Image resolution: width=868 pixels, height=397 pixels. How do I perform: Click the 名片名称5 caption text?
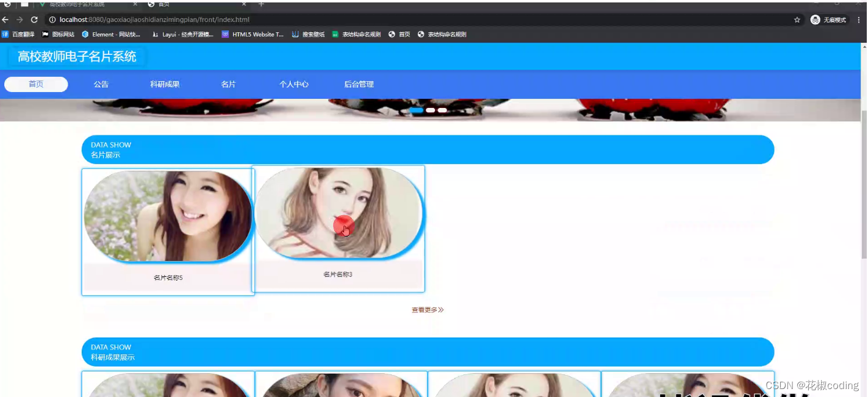[168, 278]
